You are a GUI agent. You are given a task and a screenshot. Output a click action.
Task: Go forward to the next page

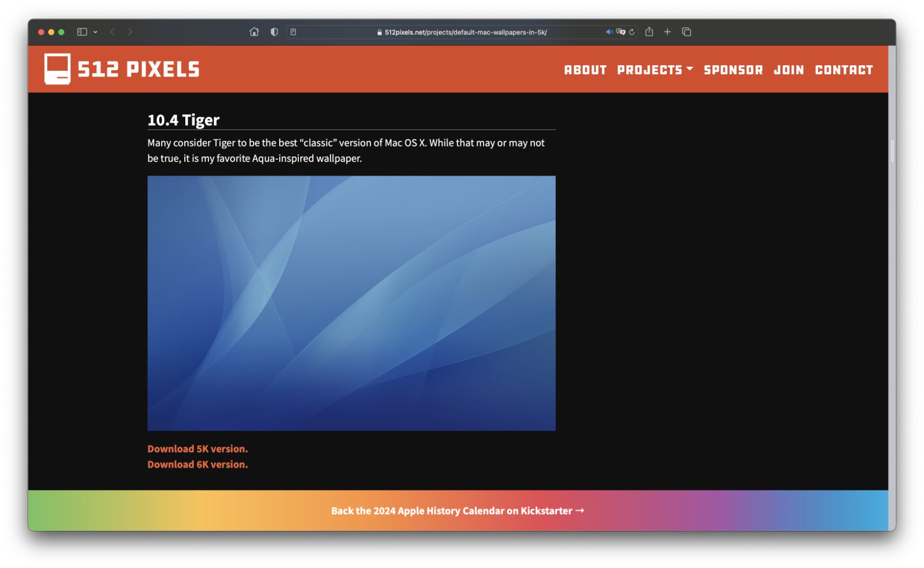[x=130, y=32]
